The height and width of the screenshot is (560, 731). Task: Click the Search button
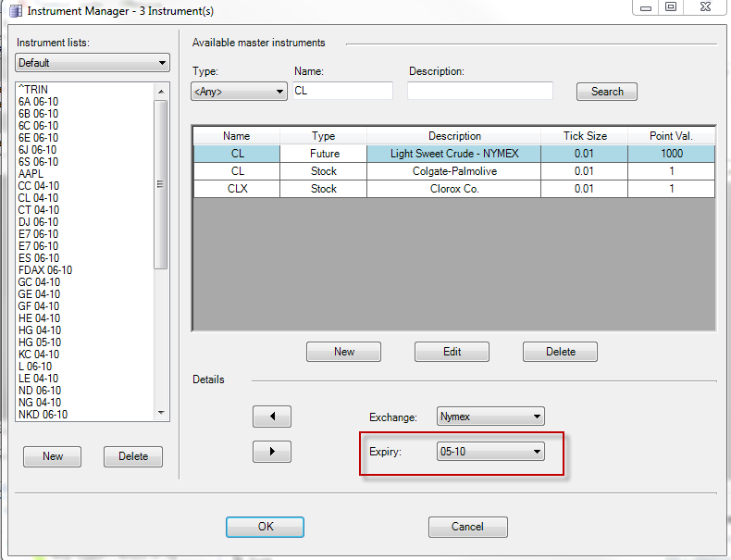pyautogui.click(x=606, y=92)
